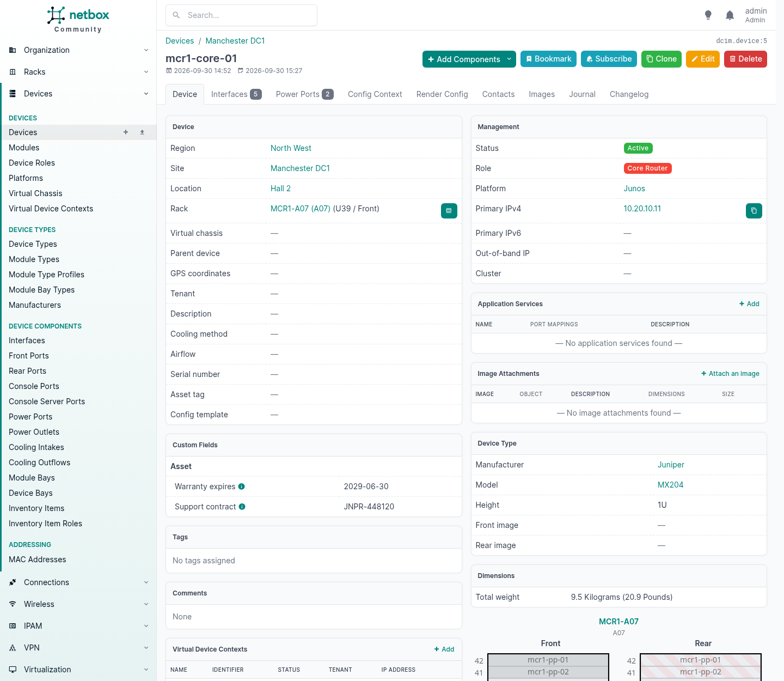This screenshot has width=784, height=681.
Task: Click the plus icon beside Devices in sidebar
Action: [x=126, y=132]
